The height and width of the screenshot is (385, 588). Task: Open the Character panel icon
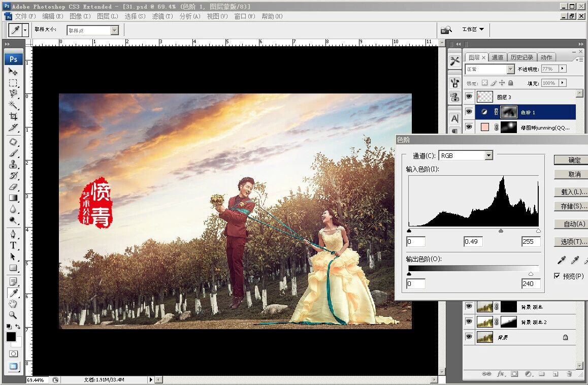[454, 118]
